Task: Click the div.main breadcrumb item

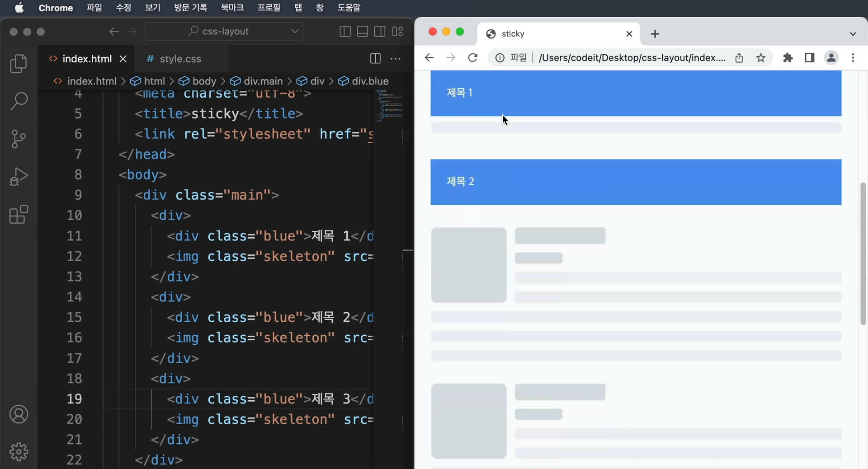Action: pos(256,81)
